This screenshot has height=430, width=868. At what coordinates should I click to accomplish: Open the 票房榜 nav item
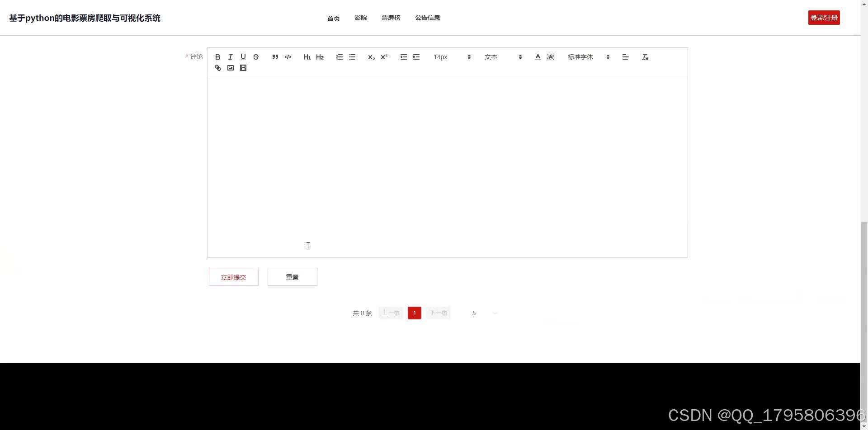point(391,18)
